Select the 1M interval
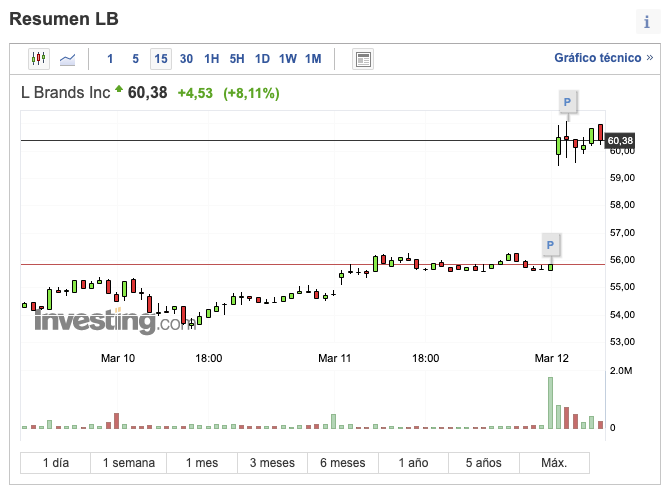Screen dimensions: 669x502 point(313,59)
